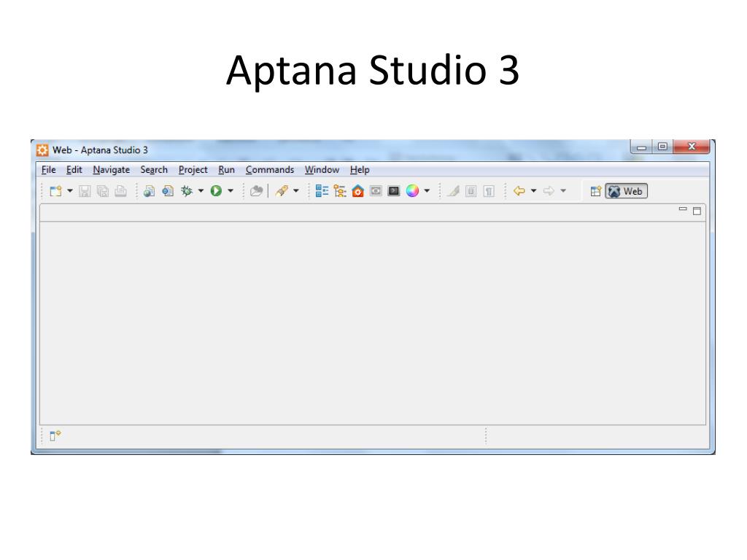Viewport: 747px width, 560px height.
Task: Open the Window menu
Action: point(322,169)
